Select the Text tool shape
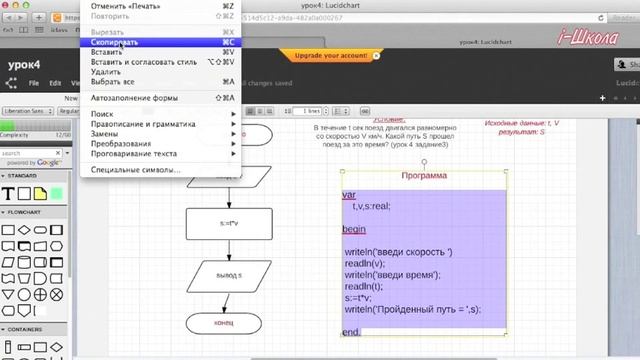The height and width of the screenshot is (360, 640). click(x=8, y=193)
